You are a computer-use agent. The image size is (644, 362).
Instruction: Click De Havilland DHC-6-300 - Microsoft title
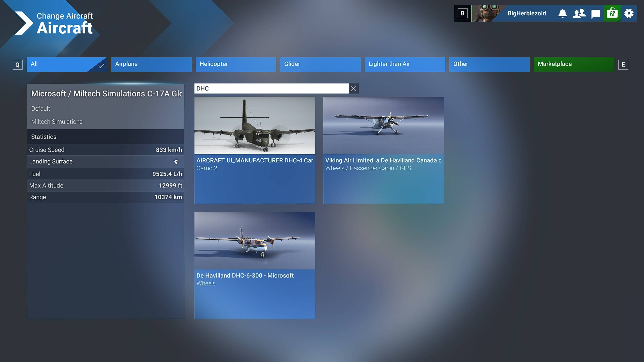click(x=245, y=276)
